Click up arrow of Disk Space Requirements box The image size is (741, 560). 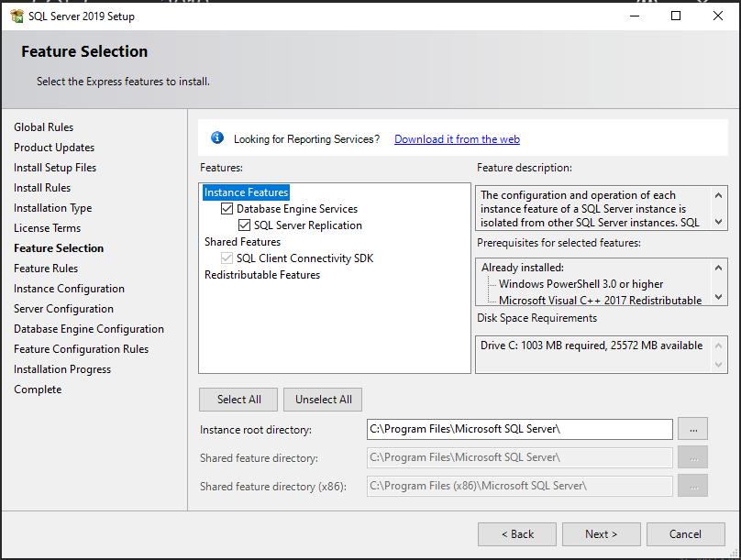718,346
